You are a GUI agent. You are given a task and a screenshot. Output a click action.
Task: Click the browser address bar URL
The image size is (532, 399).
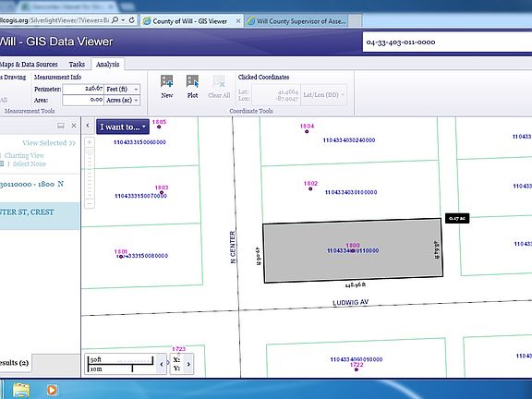(54, 20)
